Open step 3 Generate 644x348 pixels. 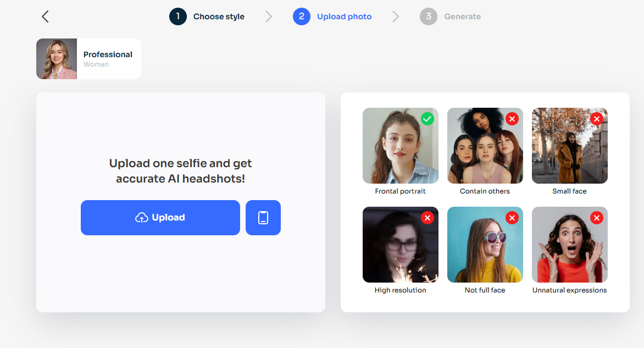450,16
